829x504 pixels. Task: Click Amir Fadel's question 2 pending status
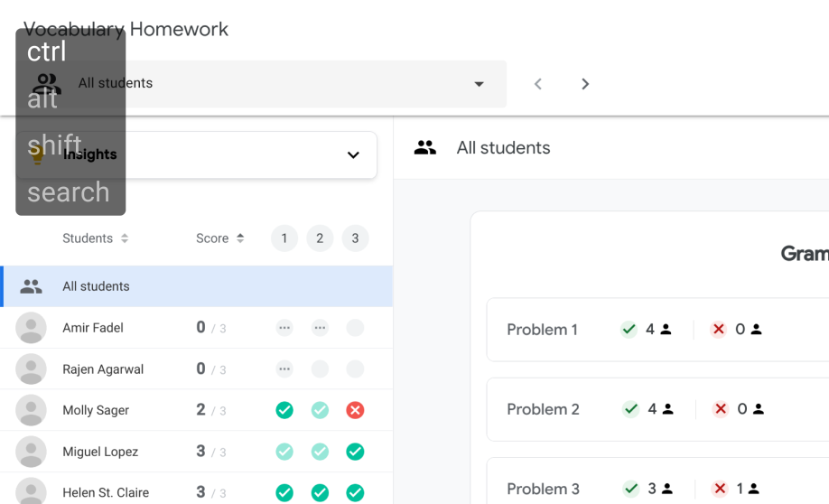click(x=320, y=327)
